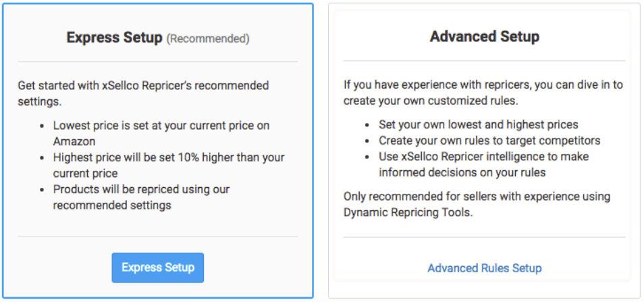Click the "Highest price will be set 10%" bullet

169,165
